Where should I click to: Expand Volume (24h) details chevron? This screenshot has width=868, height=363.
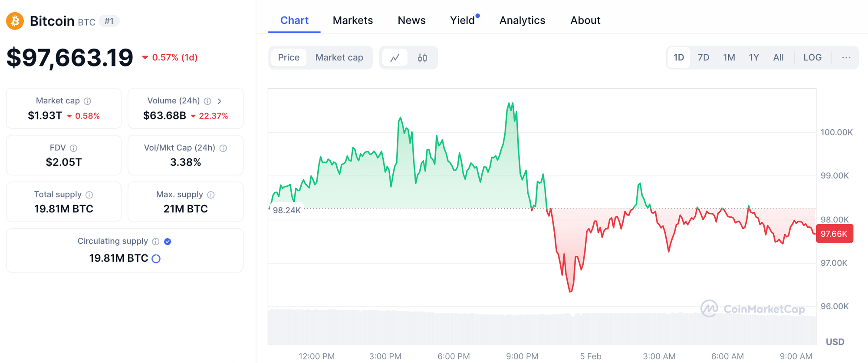(220, 101)
